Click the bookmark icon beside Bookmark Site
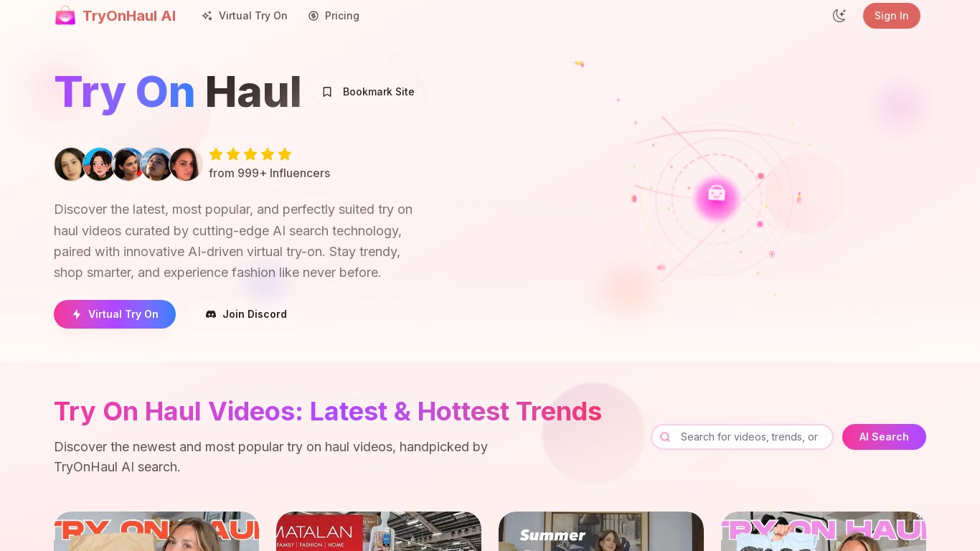The width and height of the screenshot is (980, 551). pyautogui.click(x=327, y=92)
